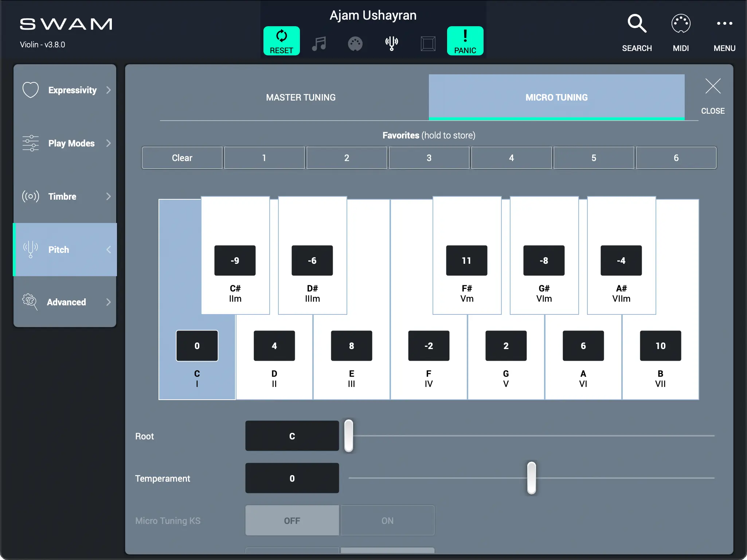Click the Temperament slider handle
This screenshot has width=747, height=560.
531,478
